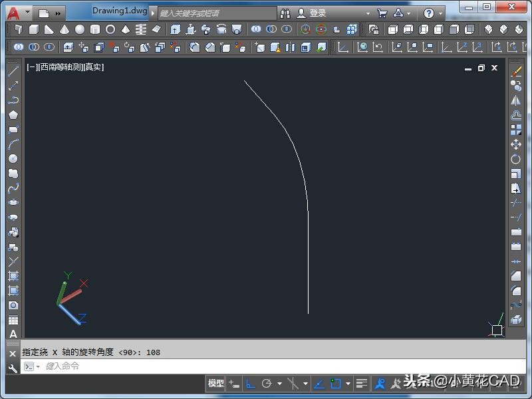The image size is (532, 399).
Task: Select the Line tool in left toolbar
Action: tap(13, 71)
